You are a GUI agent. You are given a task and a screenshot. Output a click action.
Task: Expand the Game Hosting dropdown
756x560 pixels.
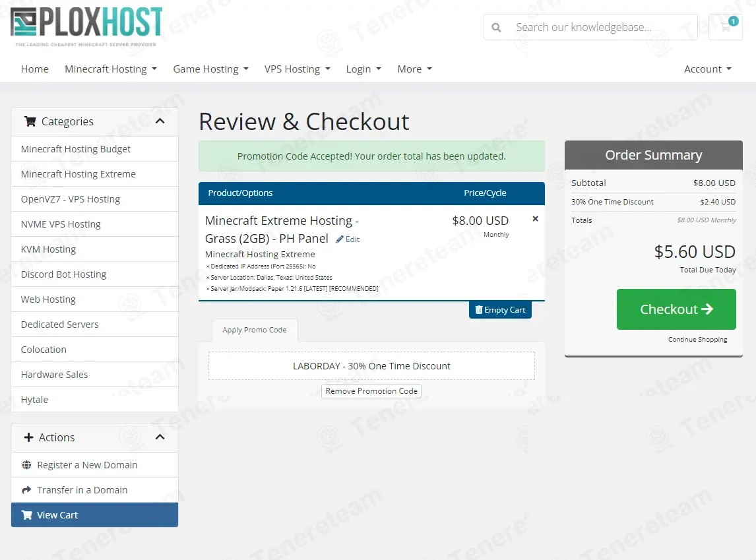click(x=210, y=69)
